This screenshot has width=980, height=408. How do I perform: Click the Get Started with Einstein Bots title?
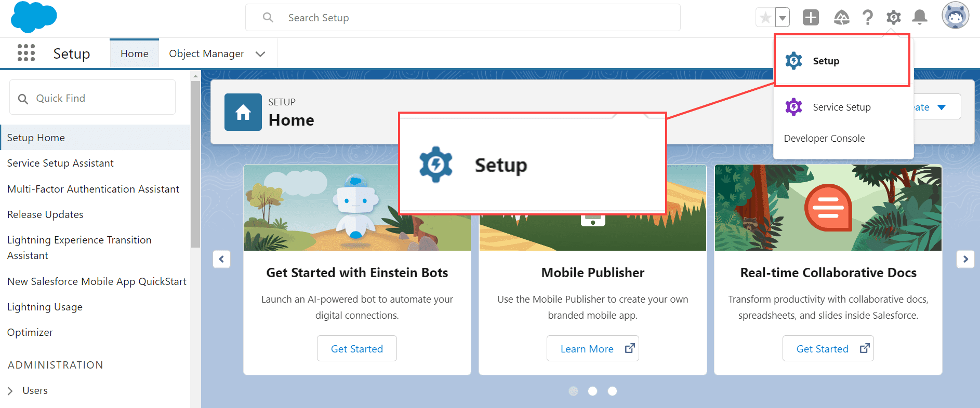coord(357,273)
